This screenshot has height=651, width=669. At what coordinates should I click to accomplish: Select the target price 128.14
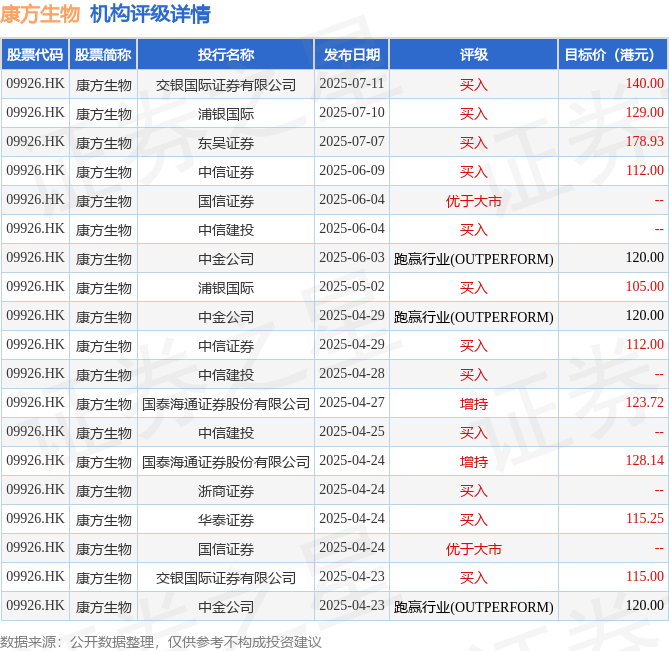tap(644, 461)
